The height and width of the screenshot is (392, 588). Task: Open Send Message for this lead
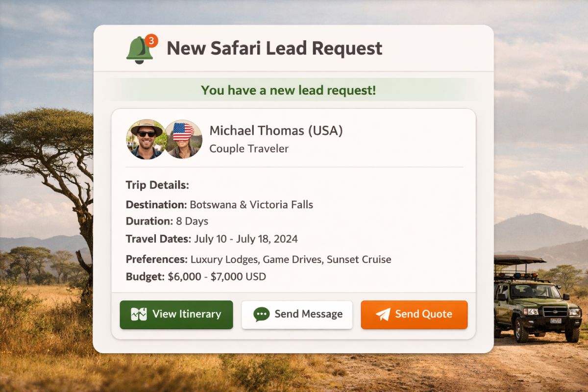click(x=296, y=314)
